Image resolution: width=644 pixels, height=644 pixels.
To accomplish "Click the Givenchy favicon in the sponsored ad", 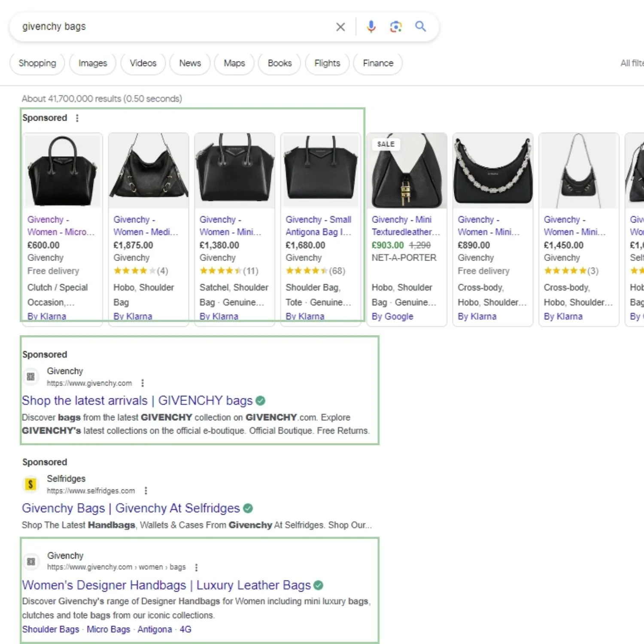I will click(30, 377).
